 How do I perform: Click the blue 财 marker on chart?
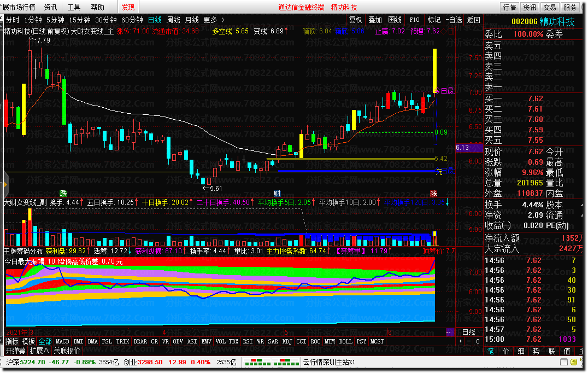[277, 193]
